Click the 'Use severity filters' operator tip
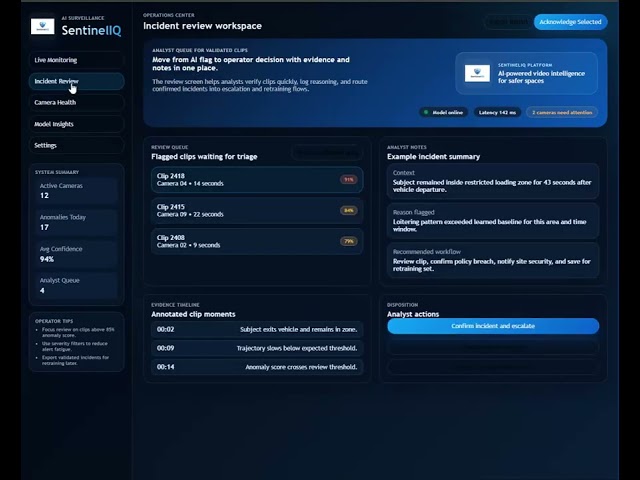Viewport: 640px width, 480px height. (75, 346)
